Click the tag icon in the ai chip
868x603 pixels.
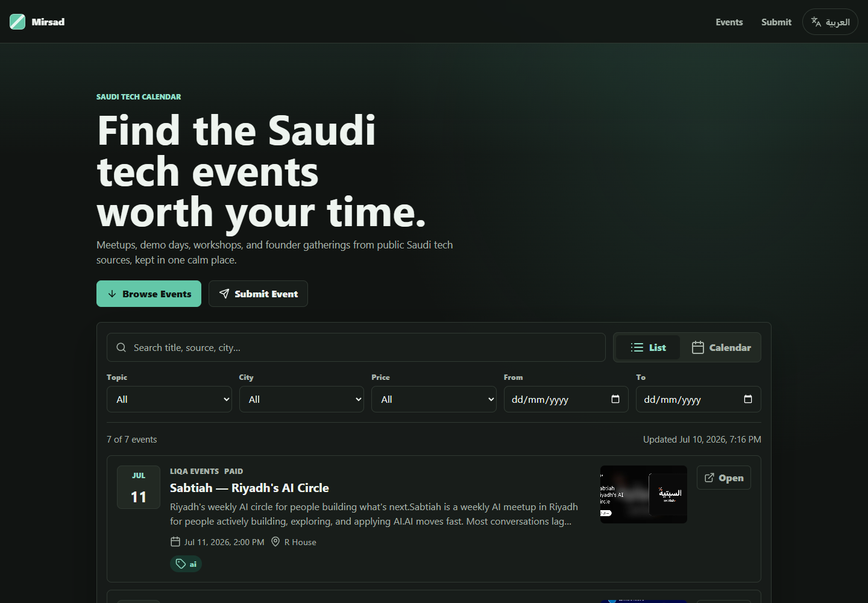pyautogui.click(x=181, y=564)
